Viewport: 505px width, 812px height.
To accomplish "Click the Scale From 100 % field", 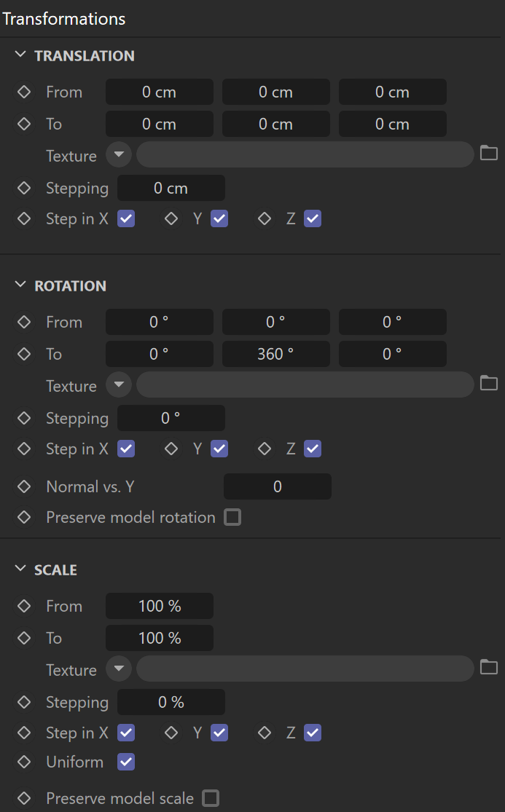I will [160, 606].
